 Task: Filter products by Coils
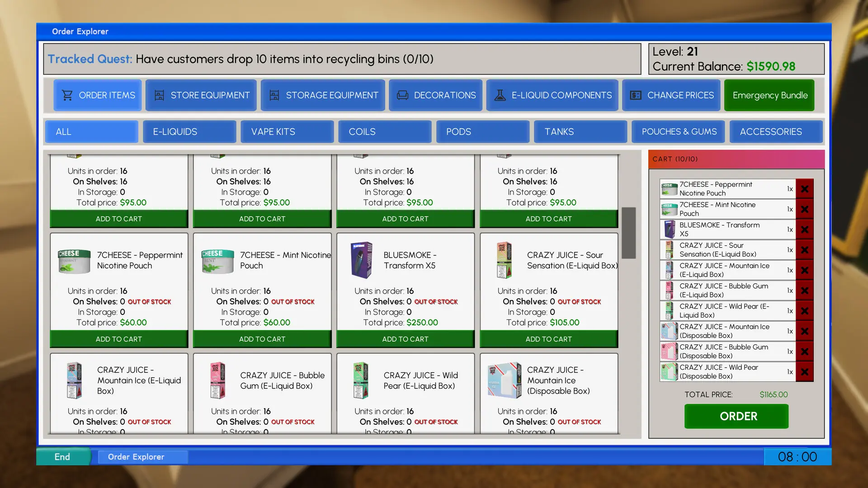point(385,131)
